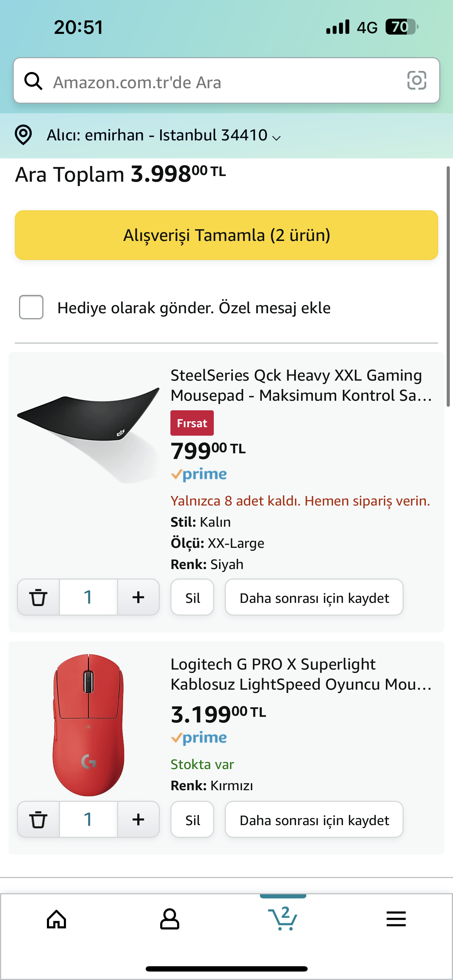Enable 'Hediye olarak gönder' checkbox
Screen dimensions: 453x980
[x=31, y=307]
